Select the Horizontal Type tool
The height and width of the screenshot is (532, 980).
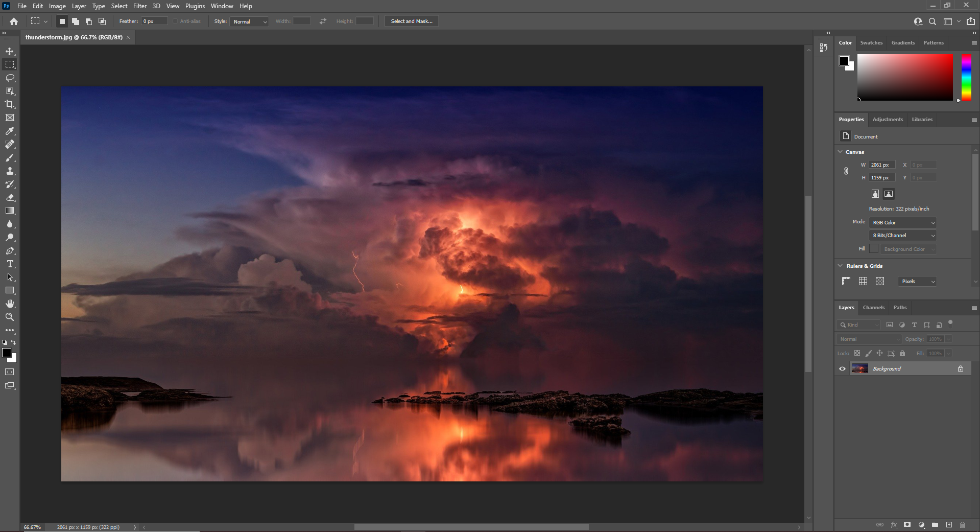[x=10, y=264]
